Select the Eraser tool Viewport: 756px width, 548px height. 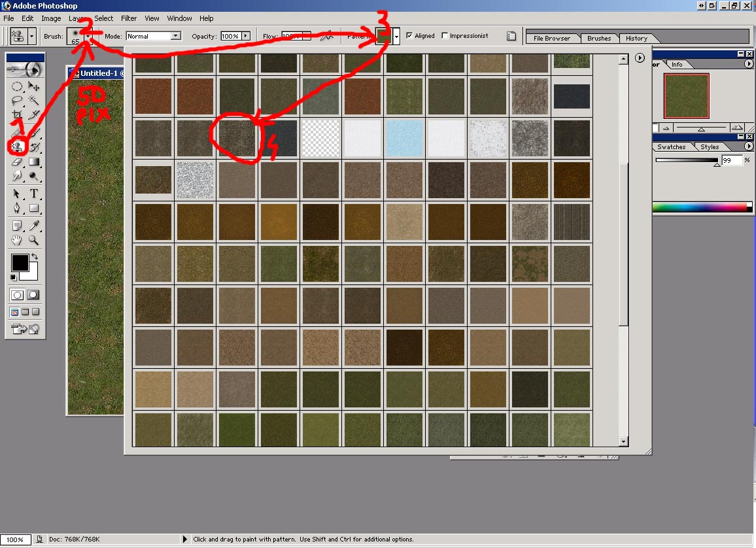(x=18, y=162)
